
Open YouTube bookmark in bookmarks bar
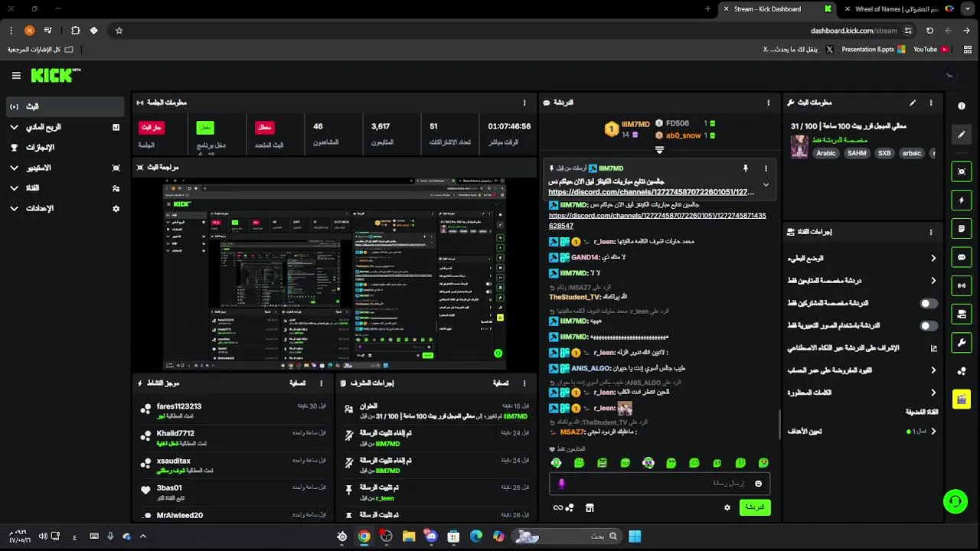[931, 49]
